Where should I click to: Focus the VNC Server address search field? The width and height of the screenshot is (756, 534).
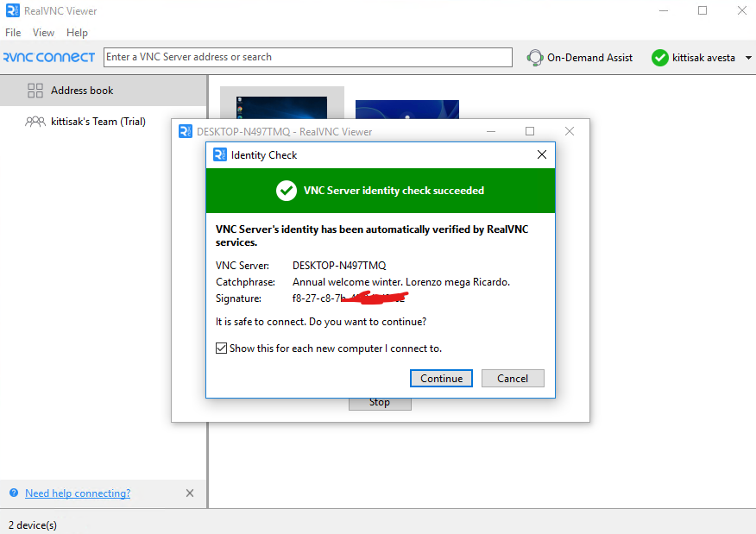(x=308, y=57)
